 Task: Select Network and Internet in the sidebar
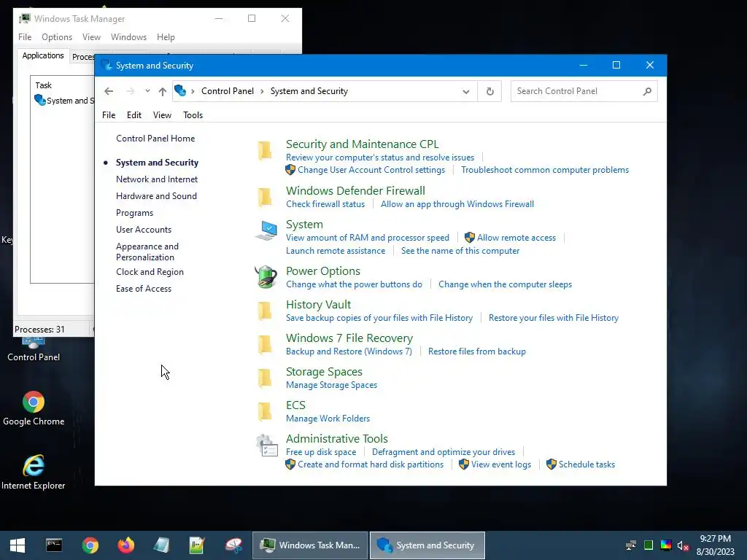click(x=157, y=179)
